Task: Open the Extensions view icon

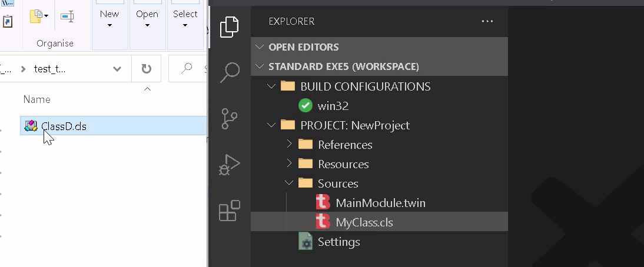Action: pos(229,211)
